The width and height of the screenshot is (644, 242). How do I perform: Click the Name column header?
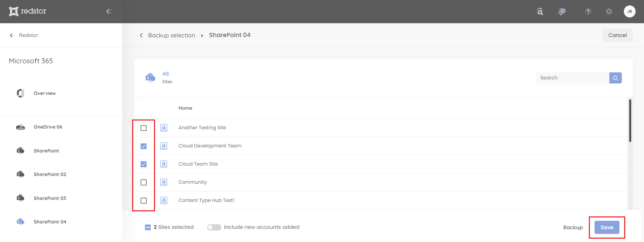coord(185,108)
